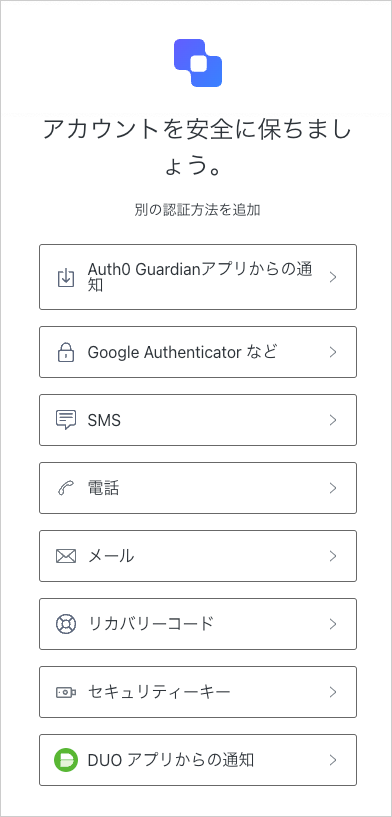The image size is (392, 817).
Task: Select the セキュリティーキー option
Action: click(x=198, y=692)
